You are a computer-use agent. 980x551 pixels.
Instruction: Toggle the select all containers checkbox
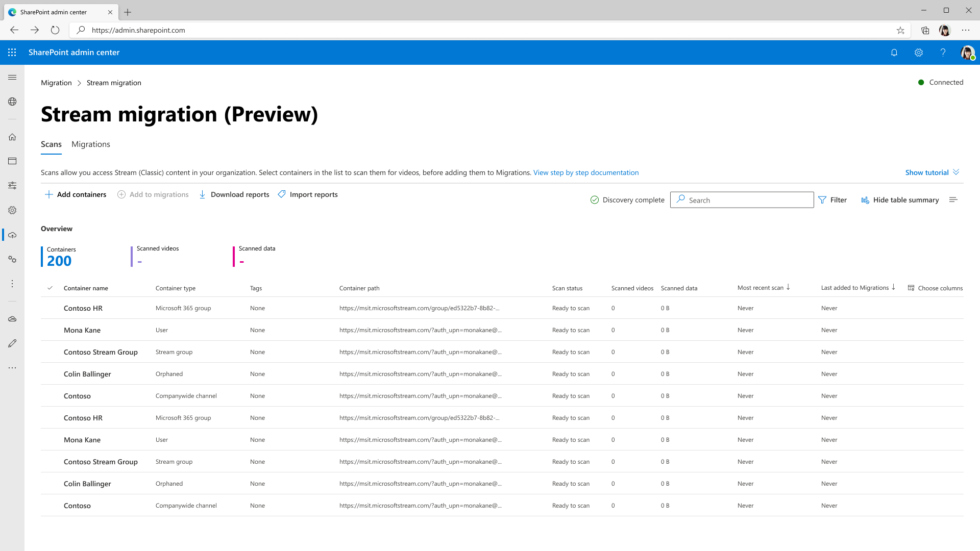(x=50, y=288)
